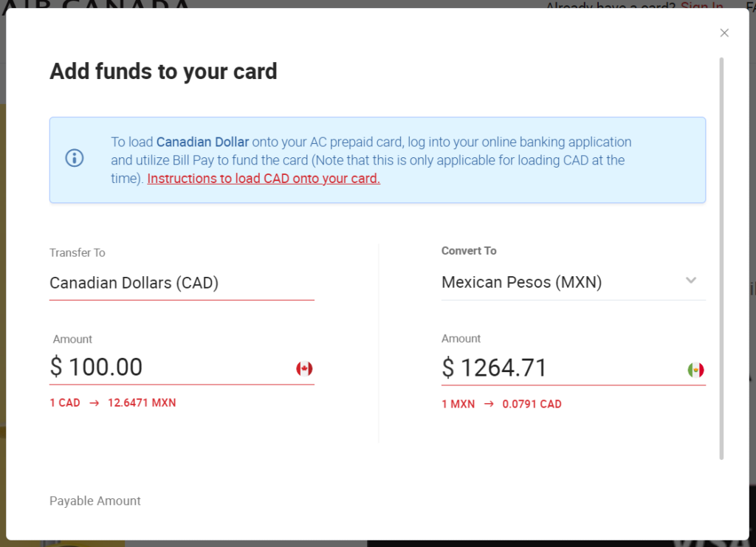Click the Canadian flag icon
The width and height of the screenshot is (756, 547).
(304, 368)
